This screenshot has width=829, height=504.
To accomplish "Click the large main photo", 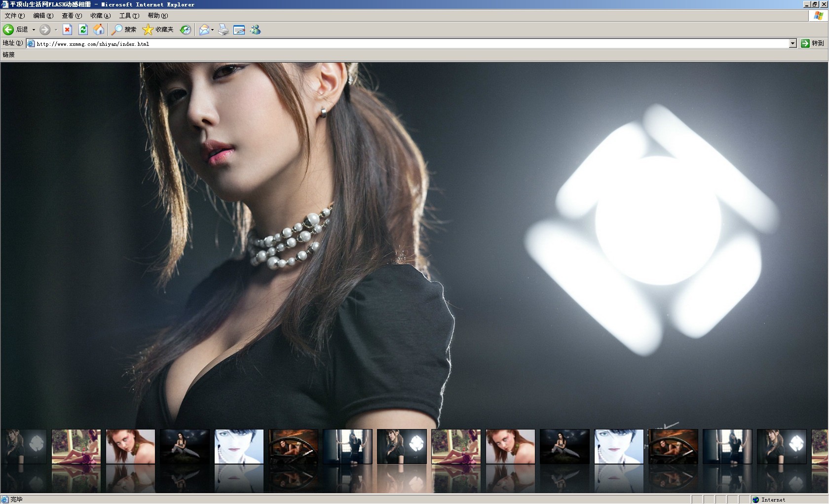I will tap(414, 245).
